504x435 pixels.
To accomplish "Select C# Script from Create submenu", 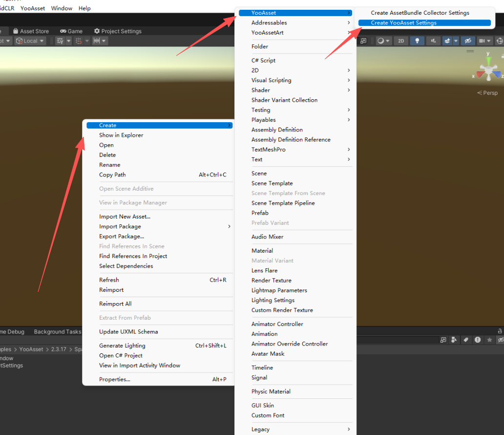I will point(295,61).
